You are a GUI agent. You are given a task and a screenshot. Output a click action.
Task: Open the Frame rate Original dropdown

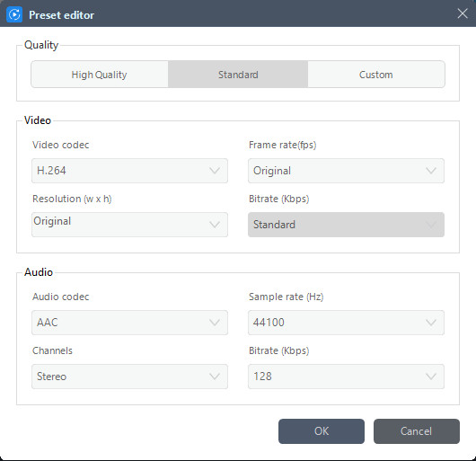[346, 171]
